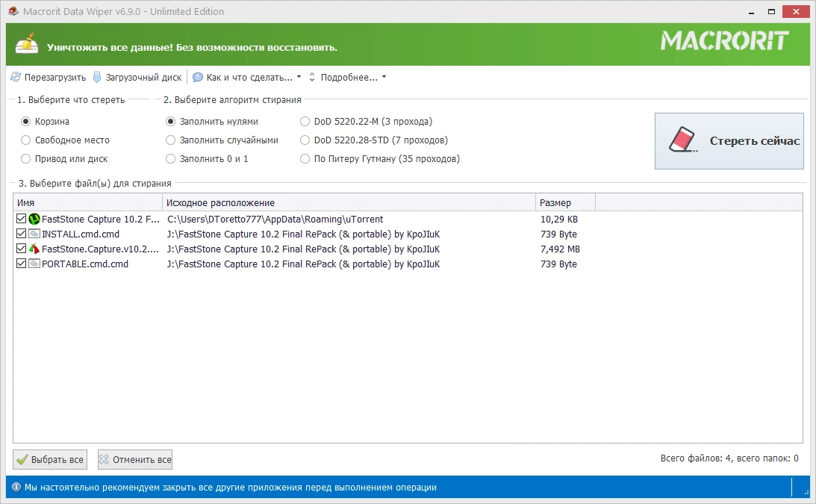Click the J:\ path of FastStone.Capture.v10.2.... row
816x504 pixels.
click(x=303, y=249)
